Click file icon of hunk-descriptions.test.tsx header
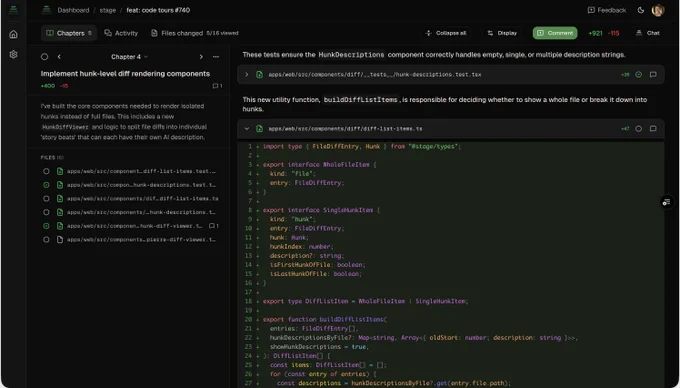680x388 pixels. [259, 75]
